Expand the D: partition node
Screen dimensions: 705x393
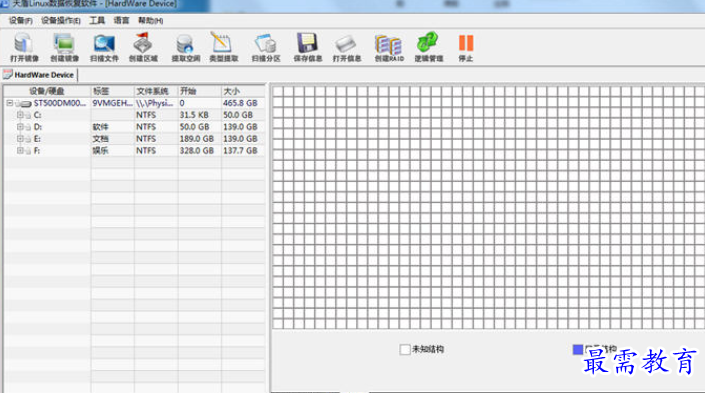click(x=20, y=127)
